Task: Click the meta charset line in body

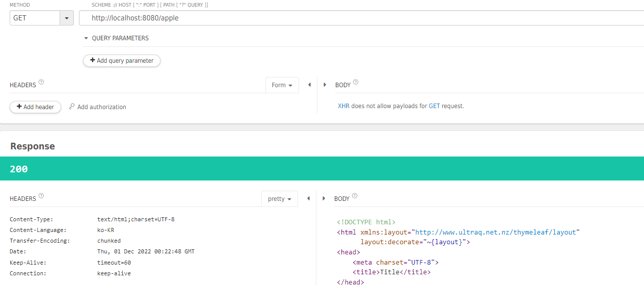Action: [395, 262]
